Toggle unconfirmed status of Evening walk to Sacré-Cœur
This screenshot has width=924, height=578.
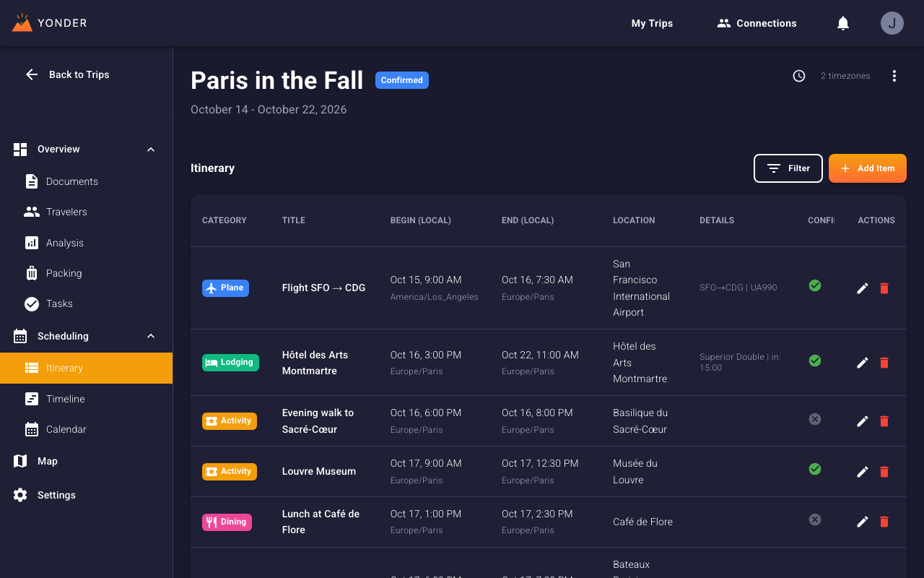click(814, 419)
